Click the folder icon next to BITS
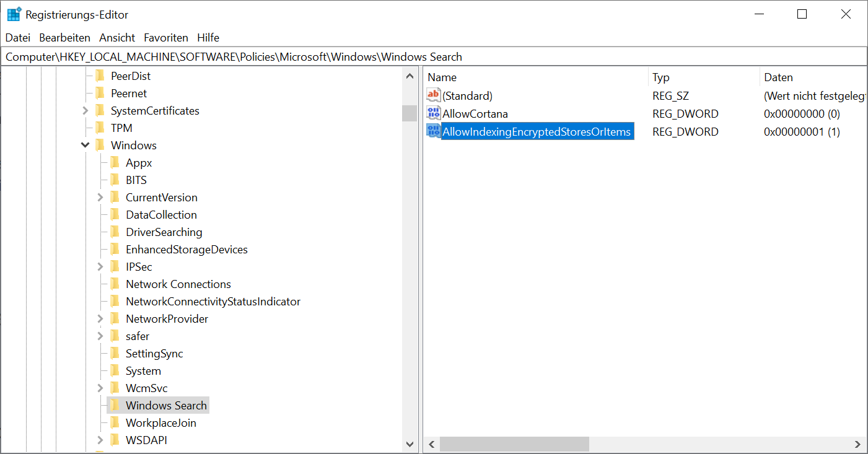 (115, 180)
